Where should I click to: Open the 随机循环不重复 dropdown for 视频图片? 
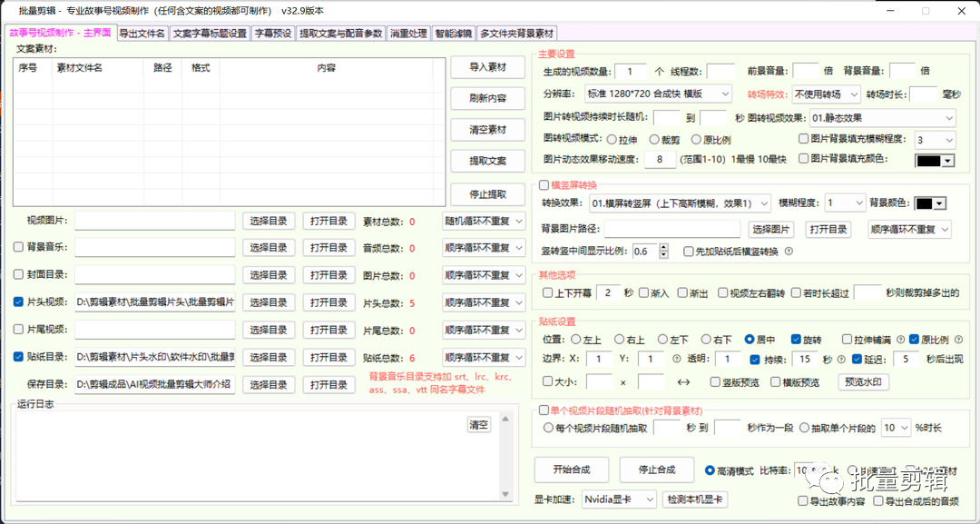[x=484, y=221]
